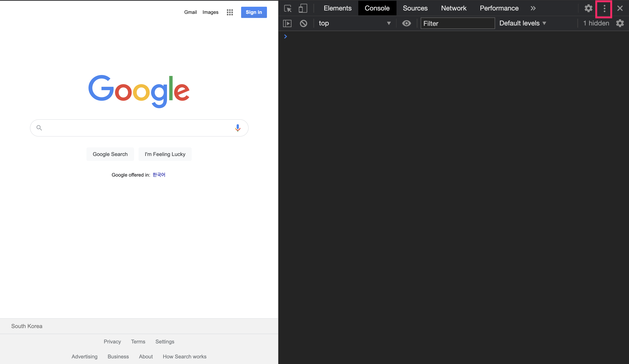Create live expression via eye icon
The width and height of the screenshot is (629, 364).
pos(406,23)
